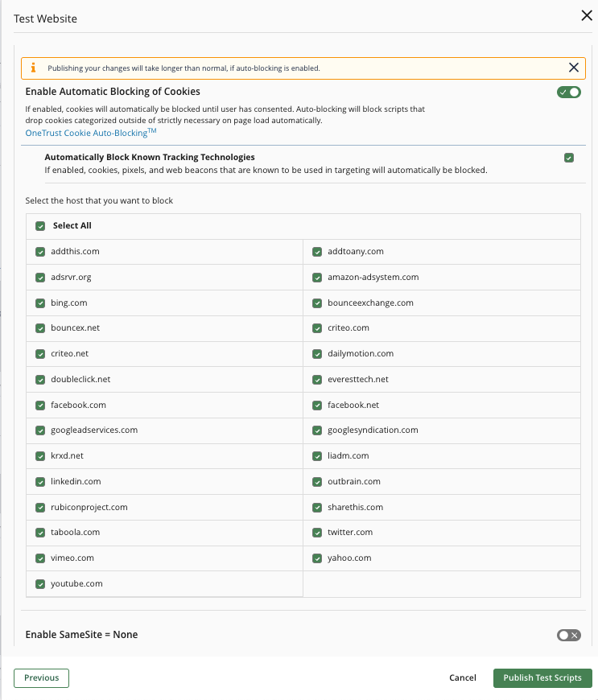Uncheck googlesyndication.com host
This screenshot has width=598, height=700.
pos(317,430)
